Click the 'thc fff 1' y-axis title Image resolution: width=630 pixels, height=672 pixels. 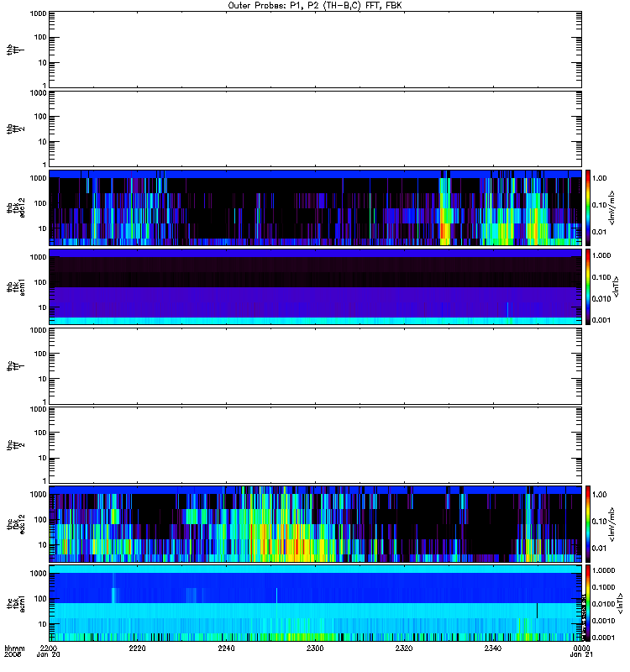tap(15, 366)
